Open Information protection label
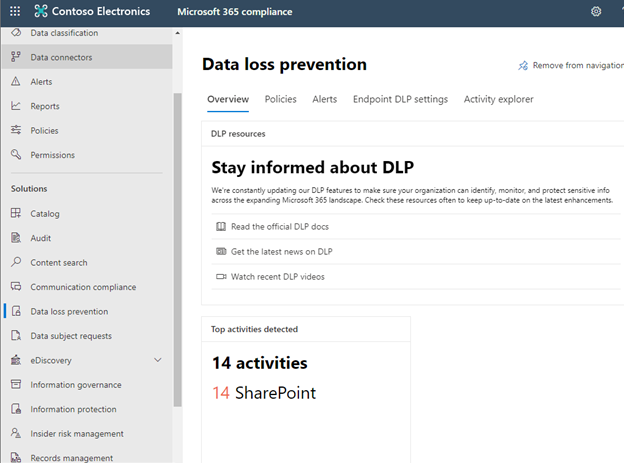Viewport: 624px width, 463px height. tap(74, 409)
